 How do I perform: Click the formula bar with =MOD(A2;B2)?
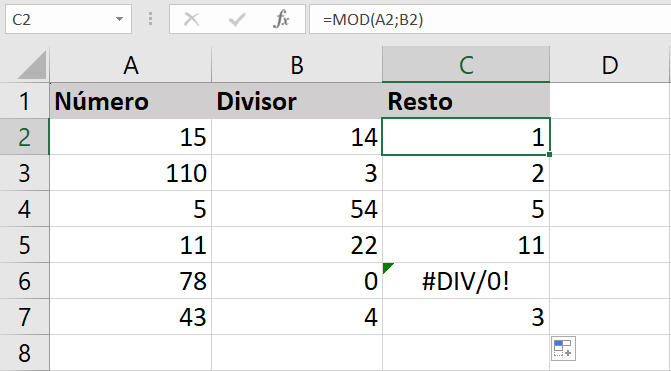490,19
